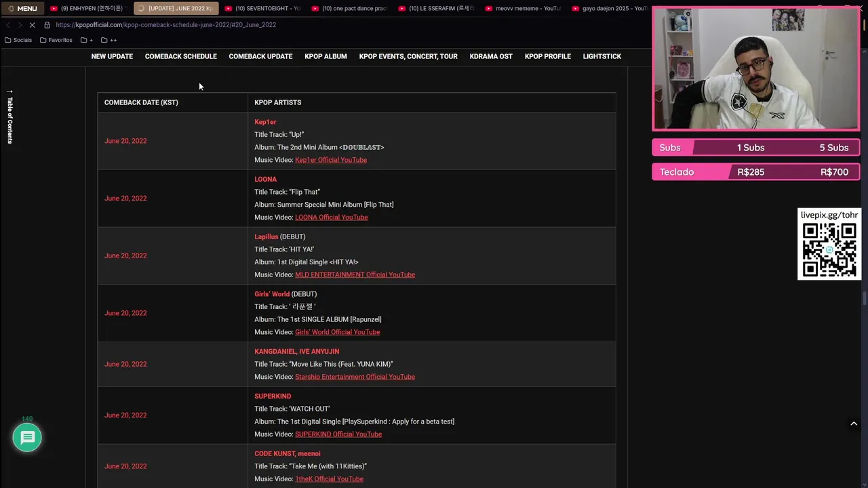Open LIGHTSTICK navigation item
868x488 pixels.
pos(602,56)
